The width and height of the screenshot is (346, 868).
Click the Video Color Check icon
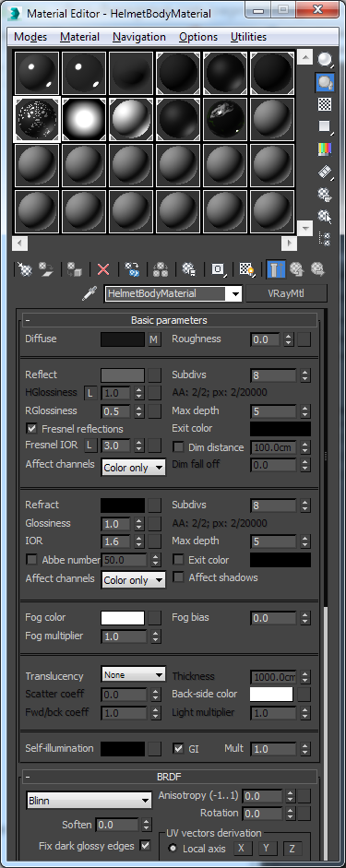click(x=325, y=149)
